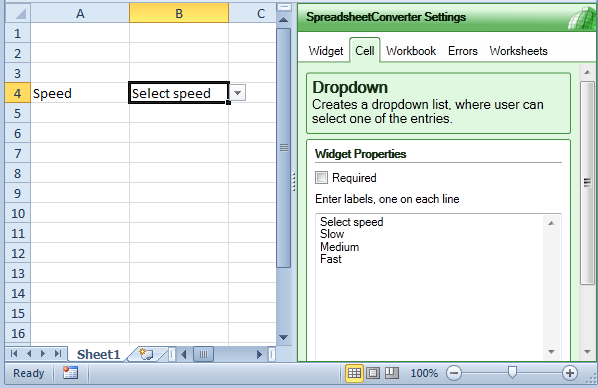Switch to Normal view in status bar
The width and height of the screenshot is (598, 388).
[354, 373]
